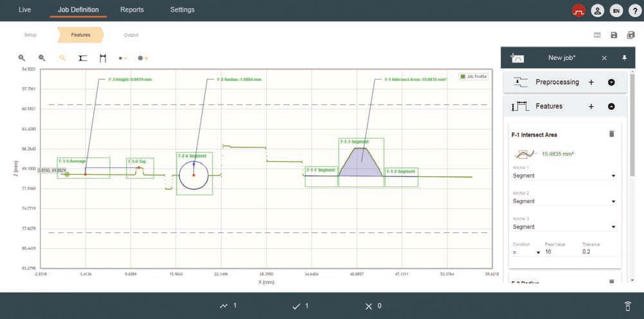The height and width of the screenshot is (319, 644).
Task: Click the sensor connection icon in footer
Action: coord(627,306)
